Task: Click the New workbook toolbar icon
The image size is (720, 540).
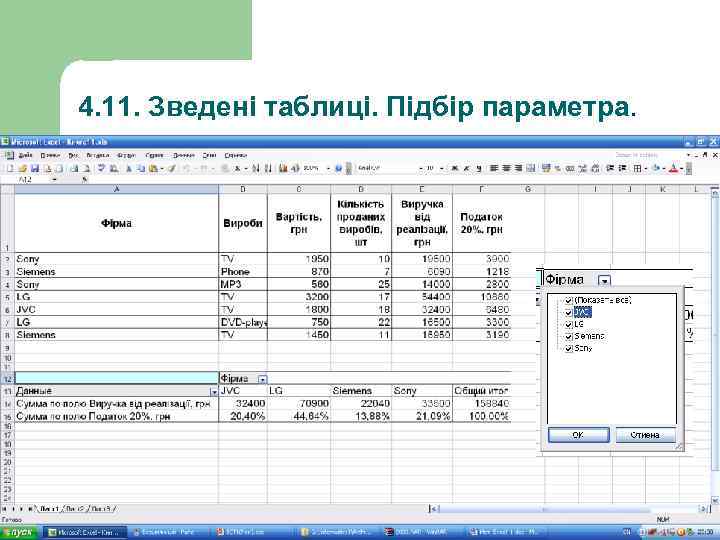Action: [11, 169]
